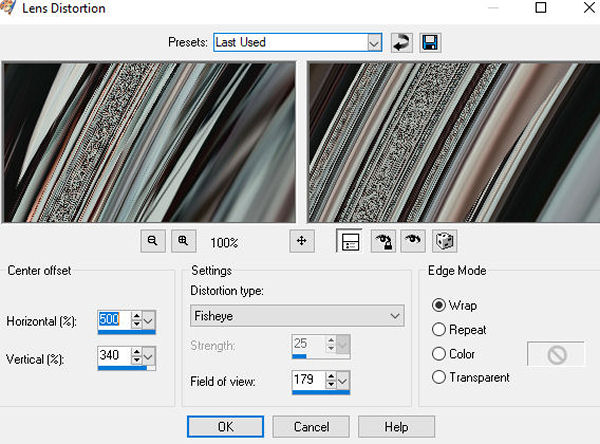Screen dimensions: 600x444
Task: Expand the Distortion type Fisheye dropdown
Action: (x=297, y=316)
